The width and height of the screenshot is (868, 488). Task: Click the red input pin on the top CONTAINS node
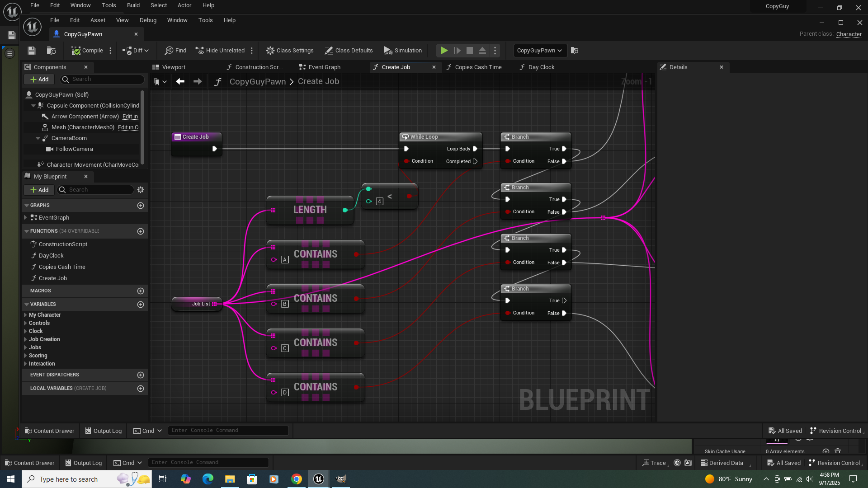tap(357, 254)
